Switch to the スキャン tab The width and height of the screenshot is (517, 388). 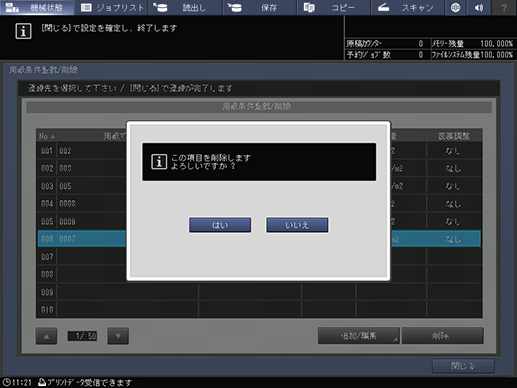pyautogui.click(x=408, y=7)
